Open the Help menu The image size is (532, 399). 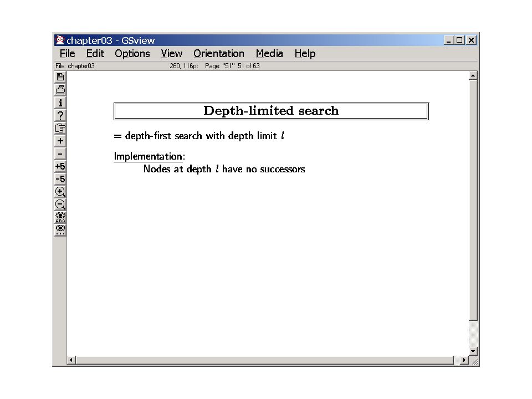coord(305,54)
